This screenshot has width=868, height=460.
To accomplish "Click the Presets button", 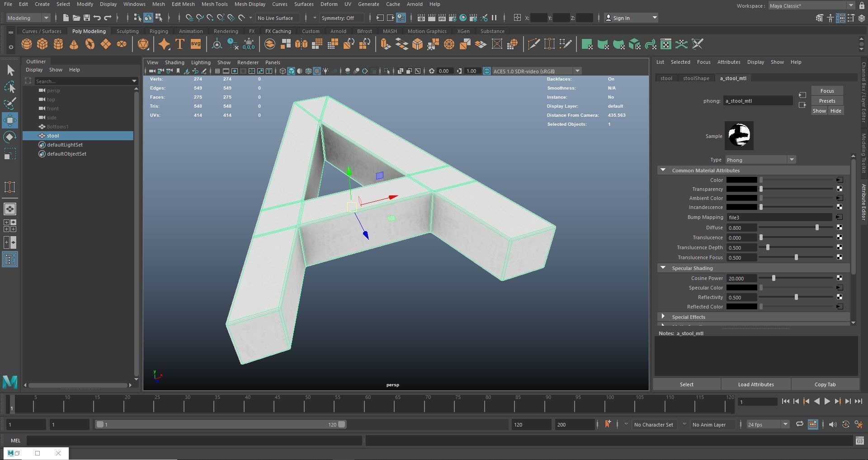I will click(826, 101).
